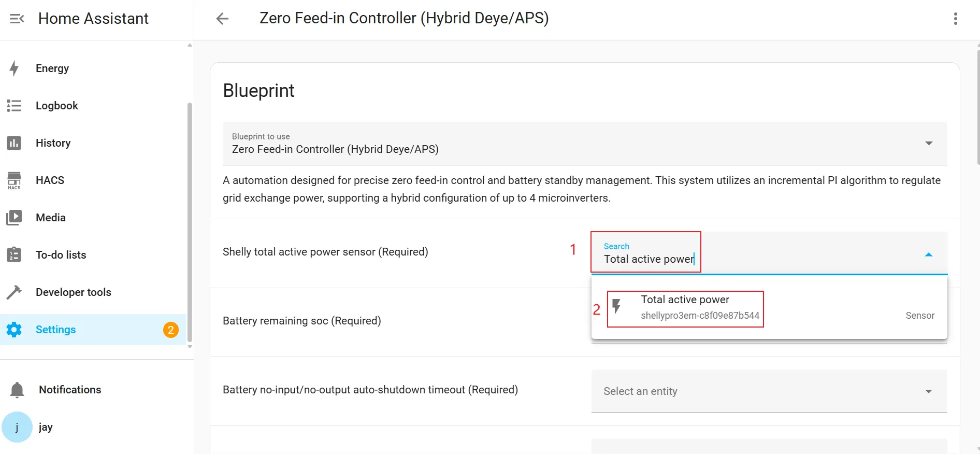Open HACS store icon in sidebar
980x454 pixels.
click(x=14, y=180)
